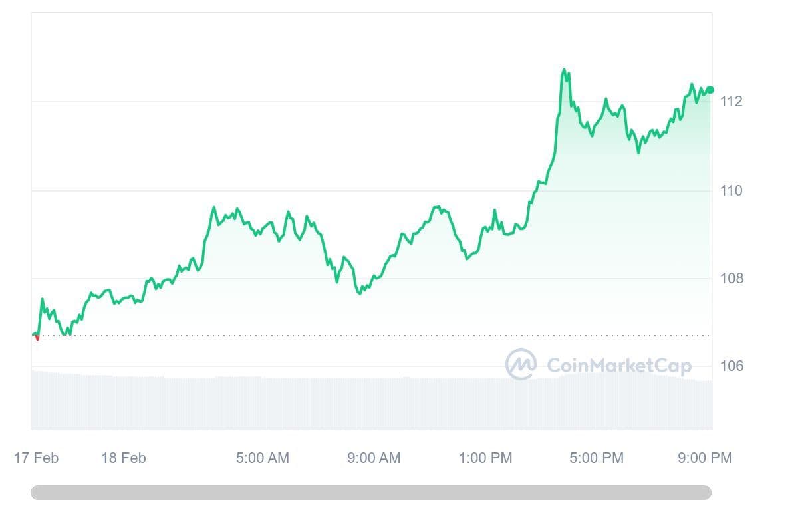Click the horizontal scrollbar below the chart
The width and height of the screenshot is (798, 532).
coord(371,493)
